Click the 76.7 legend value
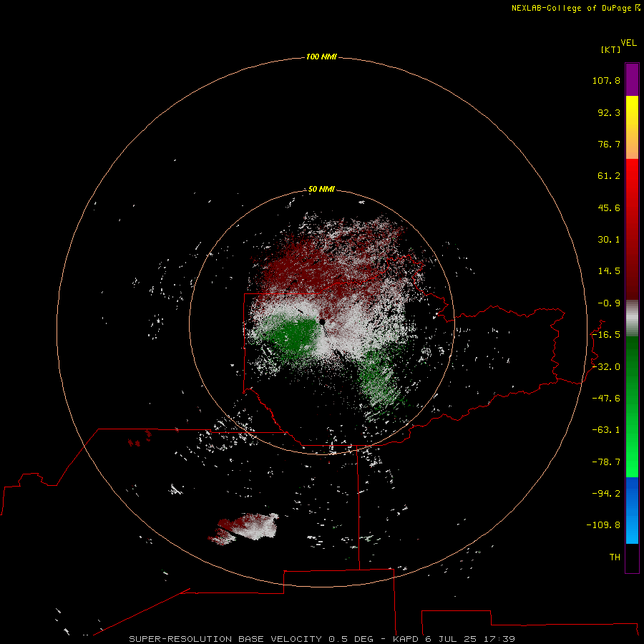 [609, 144]
